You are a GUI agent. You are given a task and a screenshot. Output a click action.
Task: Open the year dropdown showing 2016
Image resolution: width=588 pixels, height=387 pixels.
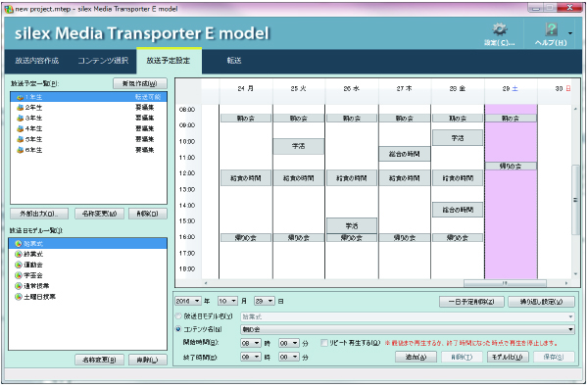pos(188,301)
